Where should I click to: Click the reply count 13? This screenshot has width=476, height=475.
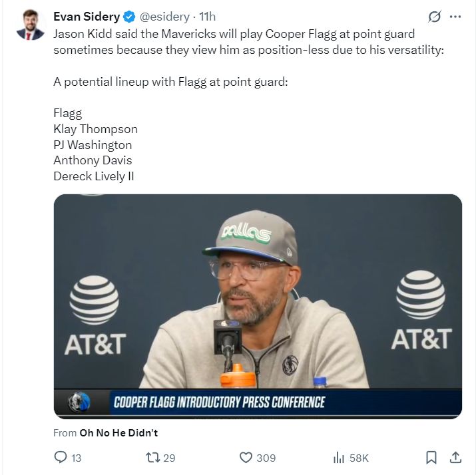pyautogui.click(x=76, y=458)
